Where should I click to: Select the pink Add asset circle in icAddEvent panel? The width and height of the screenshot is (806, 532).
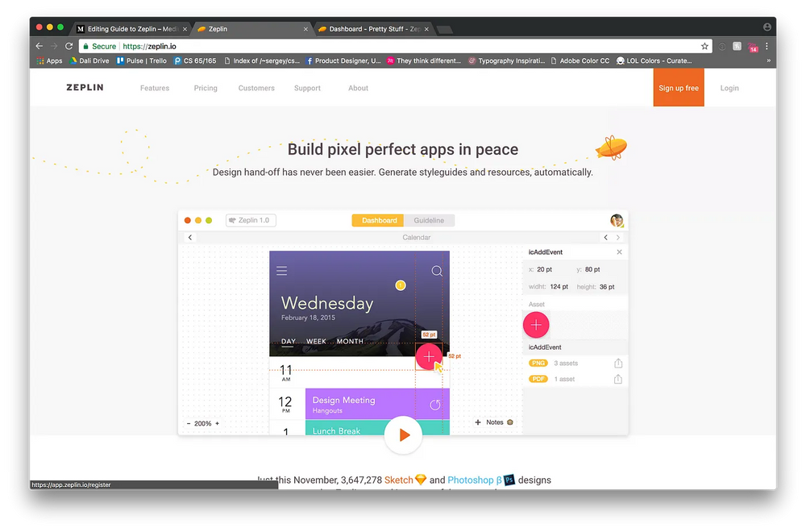(x=536, y=325)
